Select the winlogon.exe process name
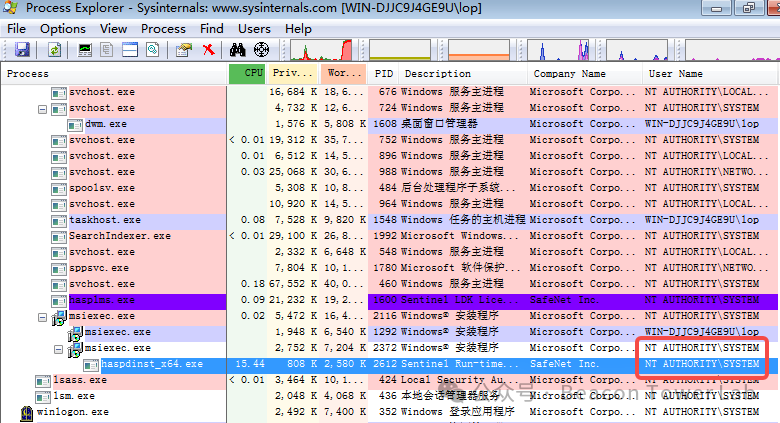The height and width of the screenshot is (423, 780). tap(73, 412)
